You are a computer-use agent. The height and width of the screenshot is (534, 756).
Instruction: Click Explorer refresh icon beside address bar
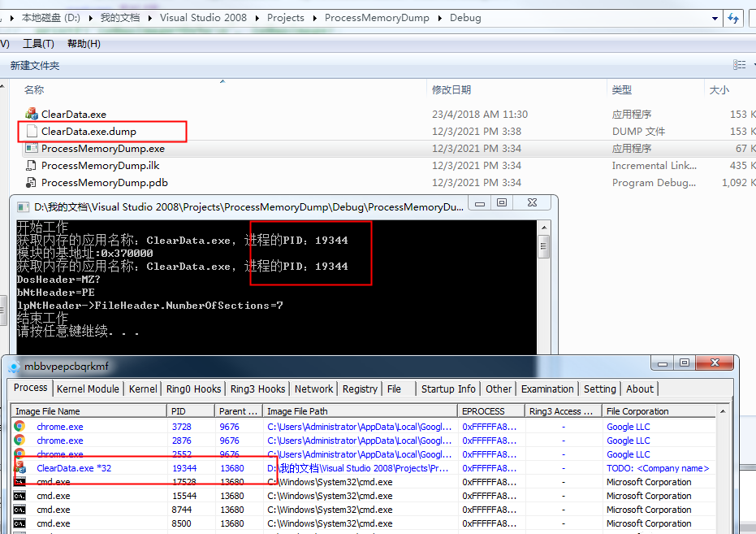point(733,19)
